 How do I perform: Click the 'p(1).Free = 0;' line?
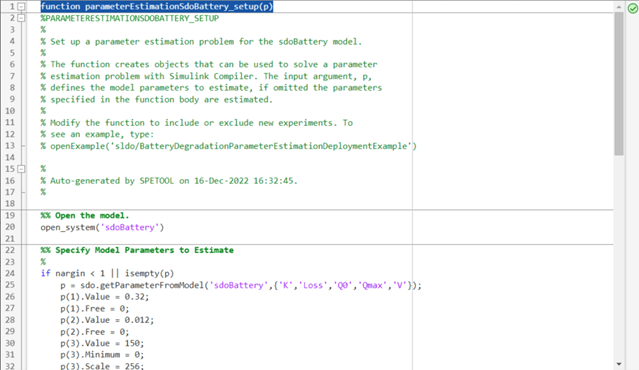95,308
